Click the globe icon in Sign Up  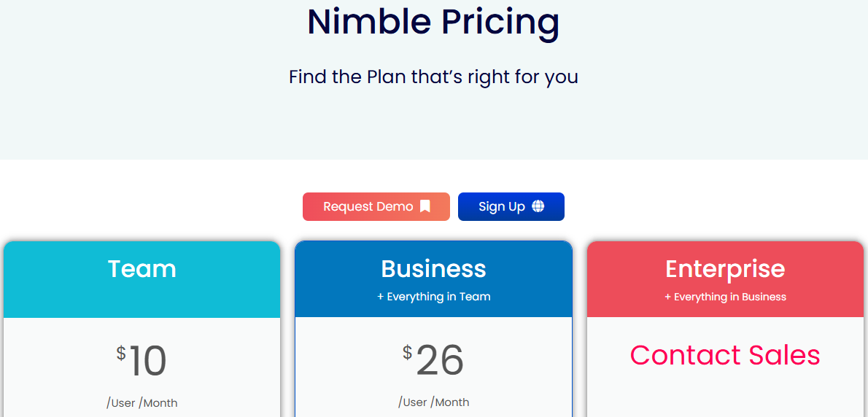538,206
